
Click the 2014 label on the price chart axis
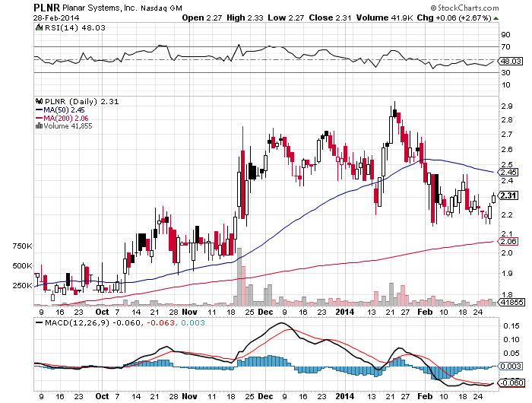(345, 312)
